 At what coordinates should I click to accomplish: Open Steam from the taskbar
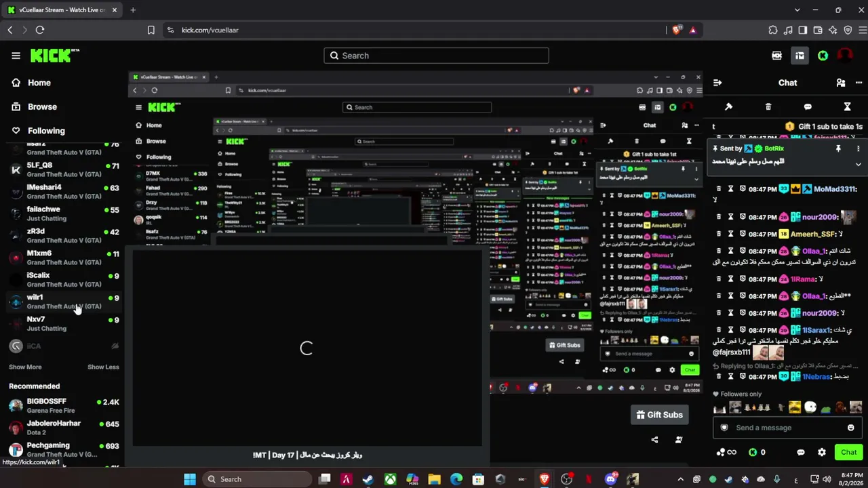(368, 479)
